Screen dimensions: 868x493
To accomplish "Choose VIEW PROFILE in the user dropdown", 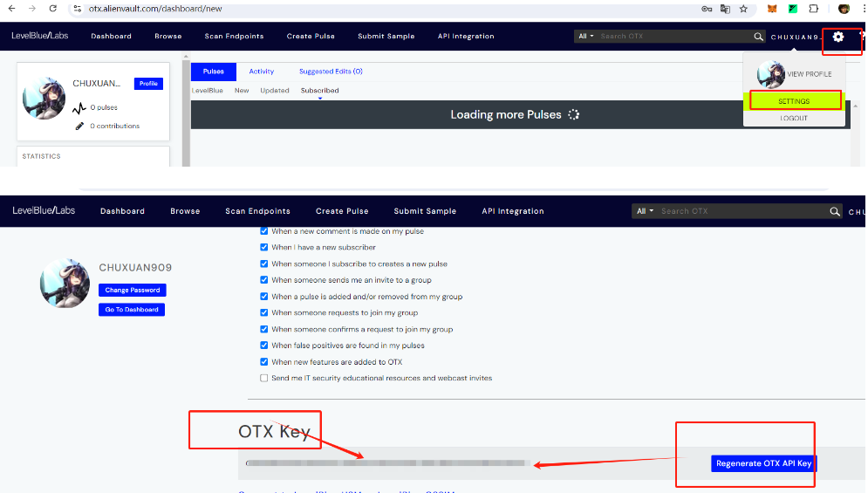I will [810, 74].
